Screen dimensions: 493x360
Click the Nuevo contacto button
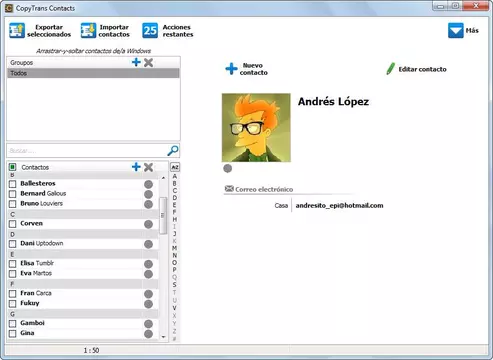[247, 69]
